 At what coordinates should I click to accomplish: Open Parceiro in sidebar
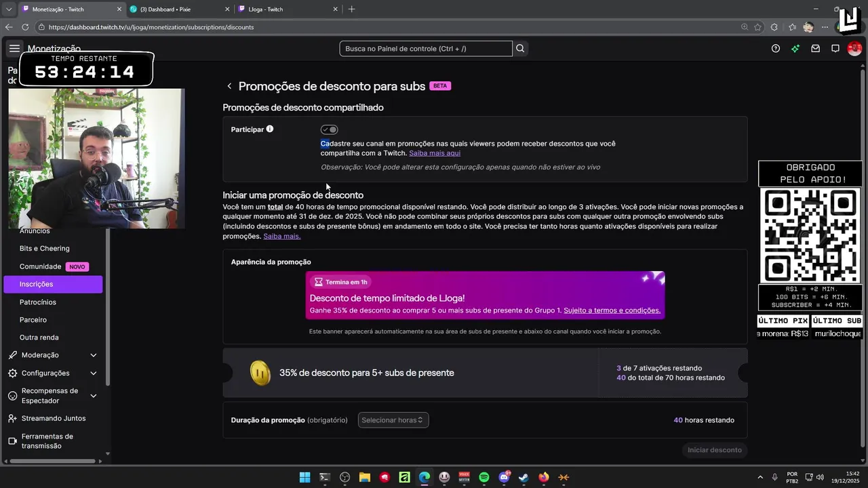(33, 320)
